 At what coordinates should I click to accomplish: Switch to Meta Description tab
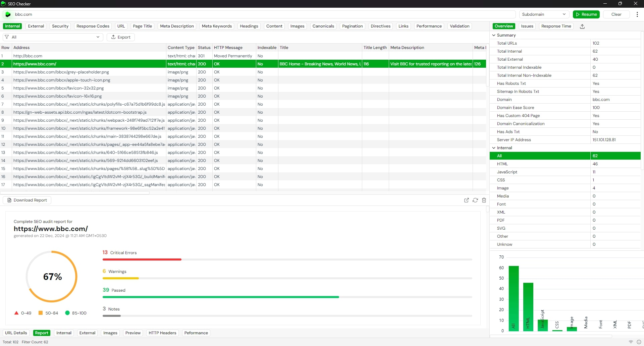click(x=177, y=26)
